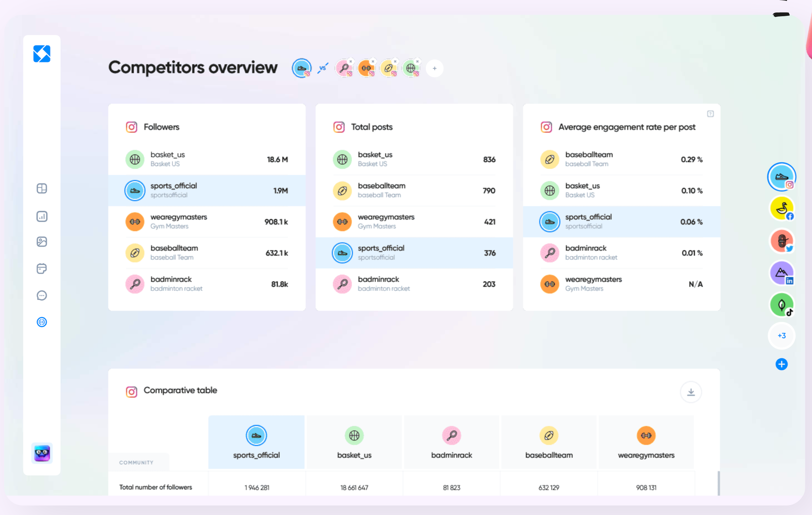Viewport: 812px width, 515px height.
Task: Select basket_us row in Followers card
Action: (207, 159)
